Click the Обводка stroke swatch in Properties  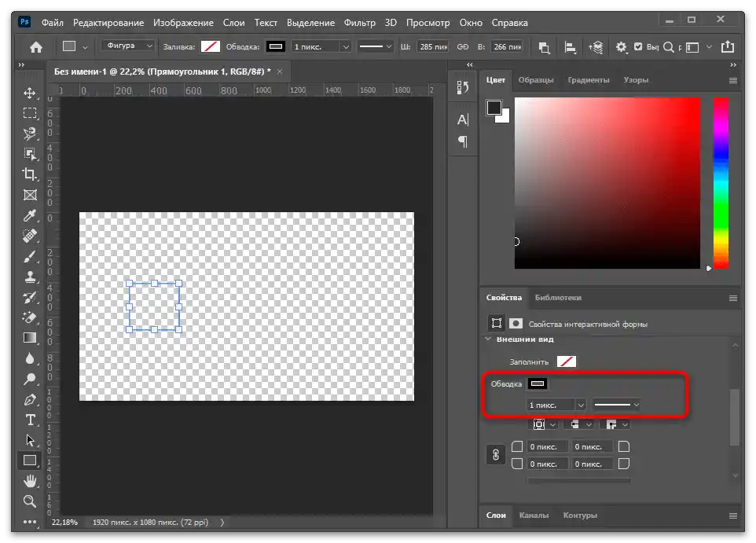click(538, 383)
